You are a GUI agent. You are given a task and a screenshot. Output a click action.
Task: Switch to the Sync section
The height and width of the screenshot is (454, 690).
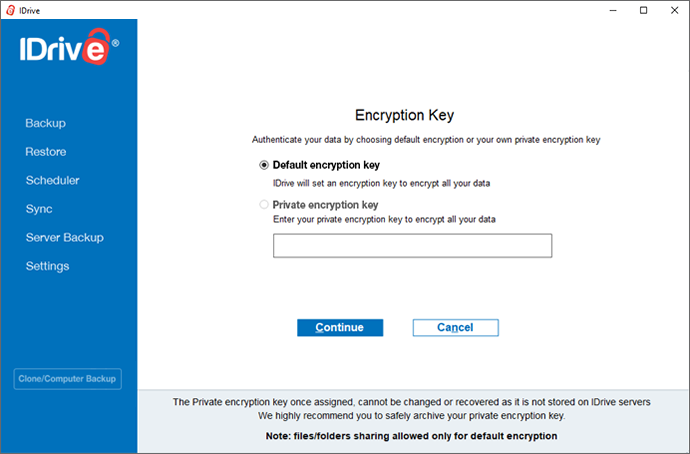click(x=39, y=209)
